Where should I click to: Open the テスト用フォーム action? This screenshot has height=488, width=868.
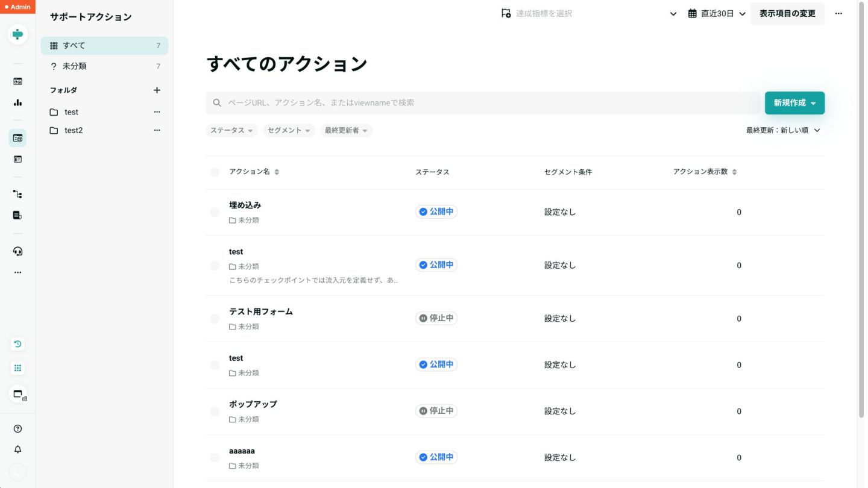(261, 311)
